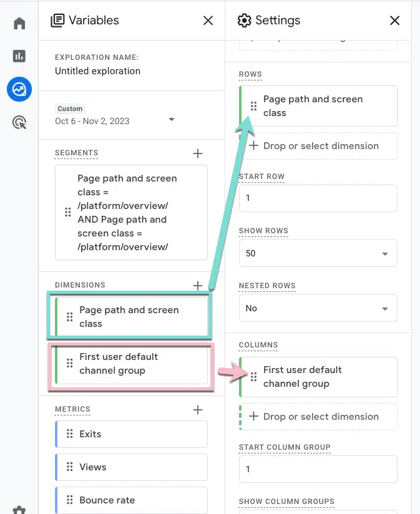Grab the drag handle of the segment card
This screenshot has height=514, width=420.
(68, 212)
